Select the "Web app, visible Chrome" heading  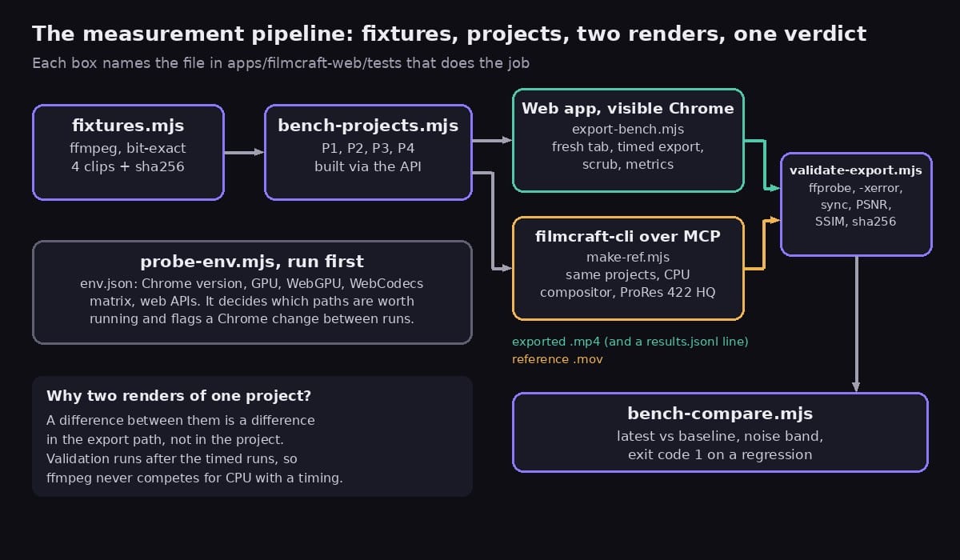coord(628,108)
